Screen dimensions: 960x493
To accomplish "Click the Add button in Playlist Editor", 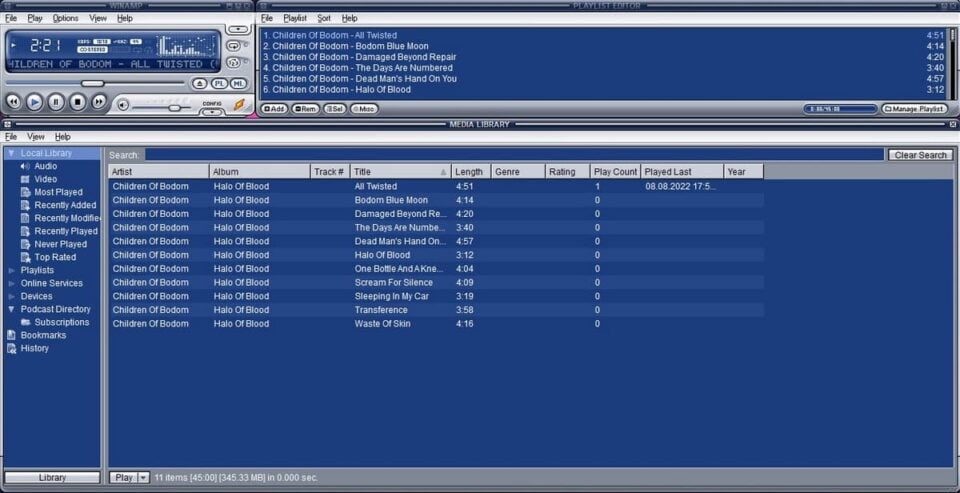I will [274, 108].
